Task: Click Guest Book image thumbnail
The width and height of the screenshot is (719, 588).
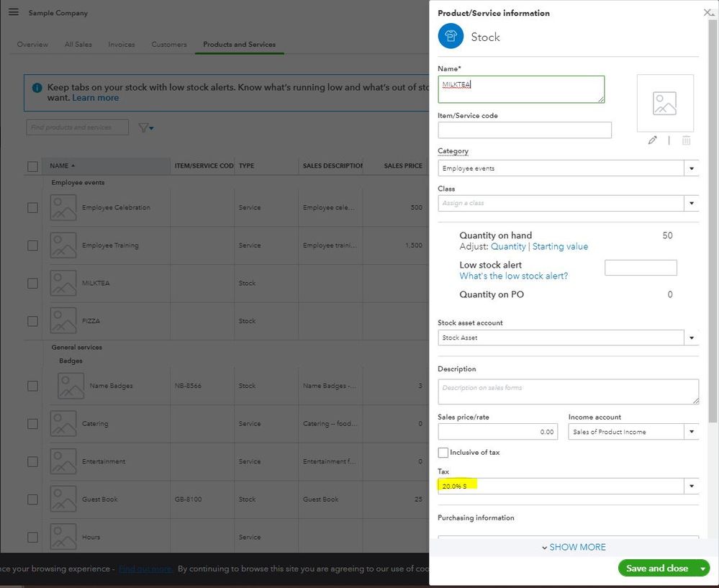Action: [63, 499]
